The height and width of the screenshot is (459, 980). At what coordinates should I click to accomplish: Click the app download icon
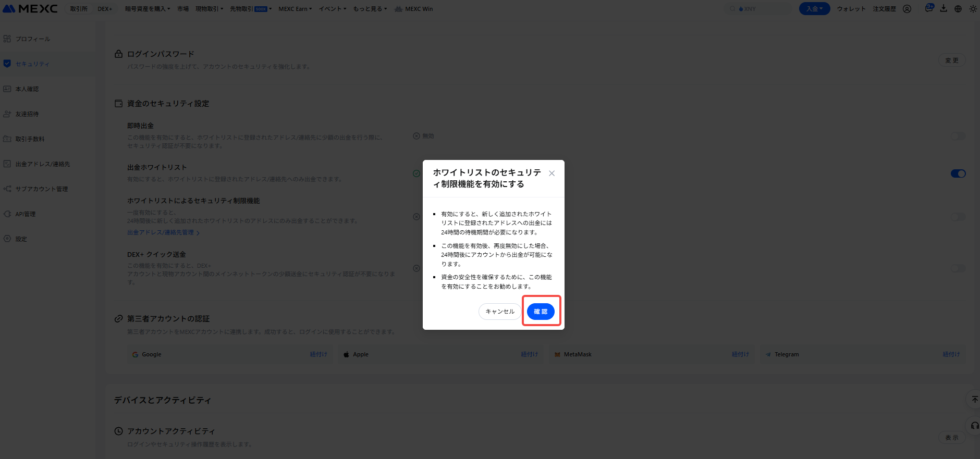944,9
